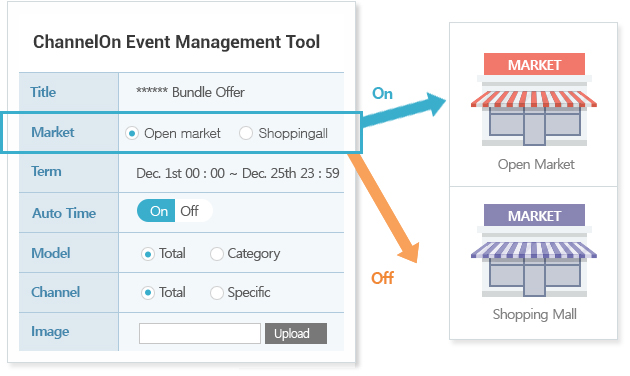Click the Image file path input field
The width and height of the screenshot is (630, 376).
coord(200,333)
